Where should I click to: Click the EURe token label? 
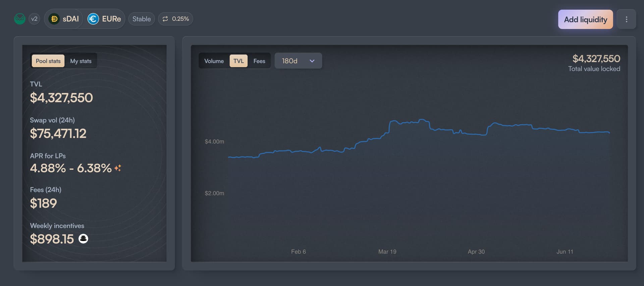111,19
